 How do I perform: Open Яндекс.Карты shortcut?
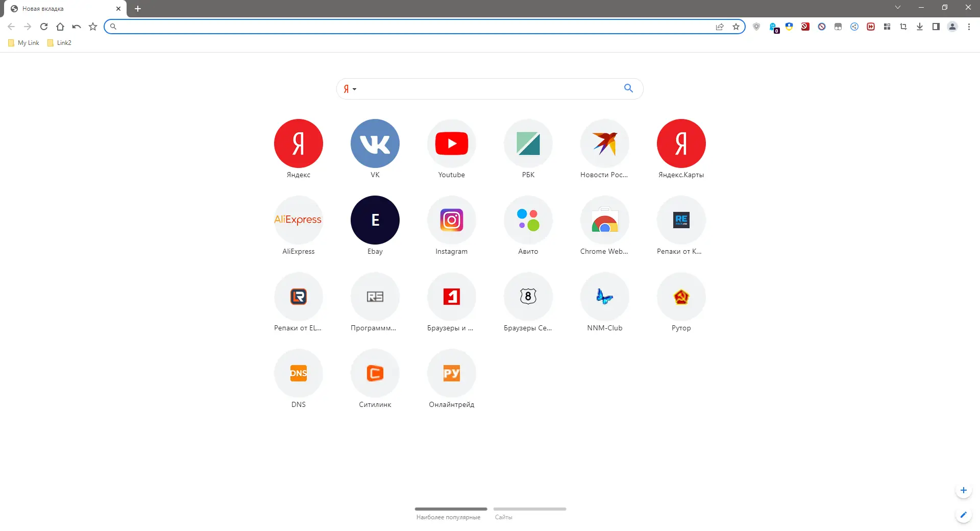coord(681,143)
